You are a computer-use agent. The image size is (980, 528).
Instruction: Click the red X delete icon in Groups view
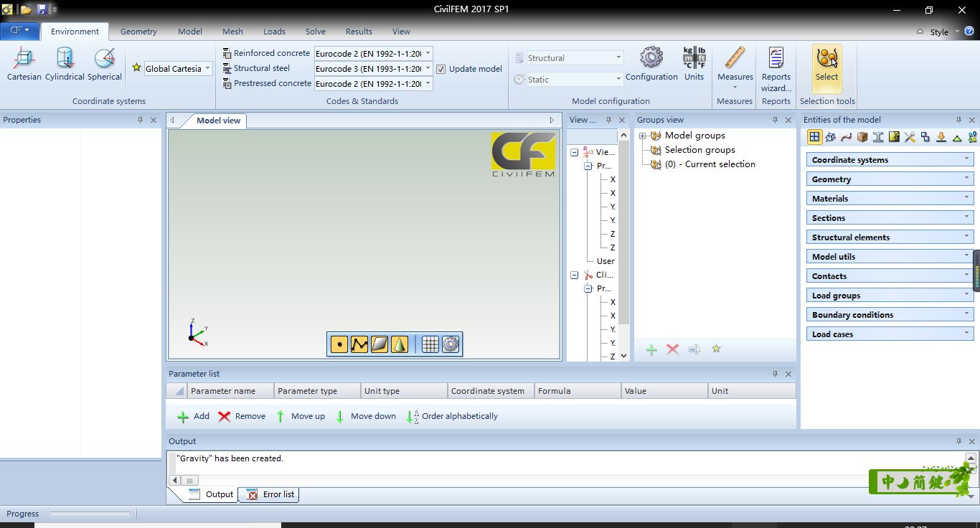(672, 349)
